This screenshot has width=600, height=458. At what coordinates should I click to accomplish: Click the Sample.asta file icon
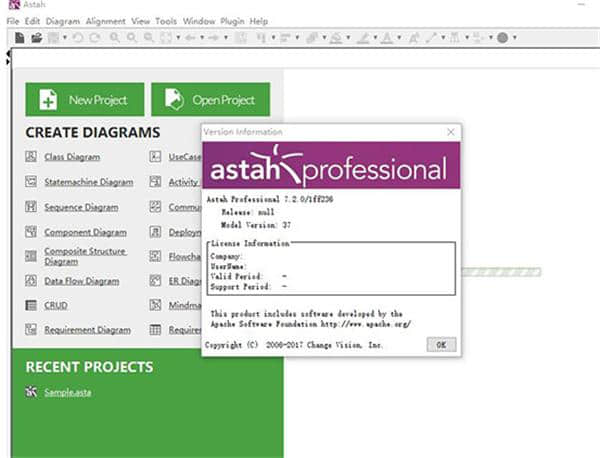[33, 391]
